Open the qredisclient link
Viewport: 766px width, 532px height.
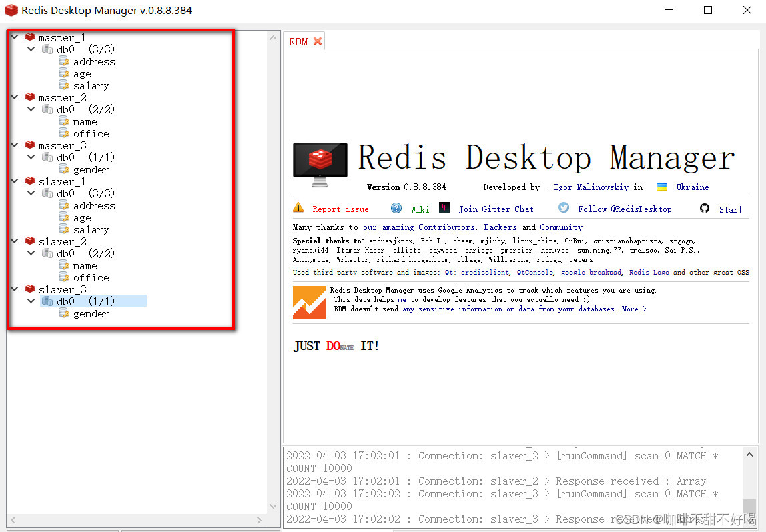pos(485,273)
